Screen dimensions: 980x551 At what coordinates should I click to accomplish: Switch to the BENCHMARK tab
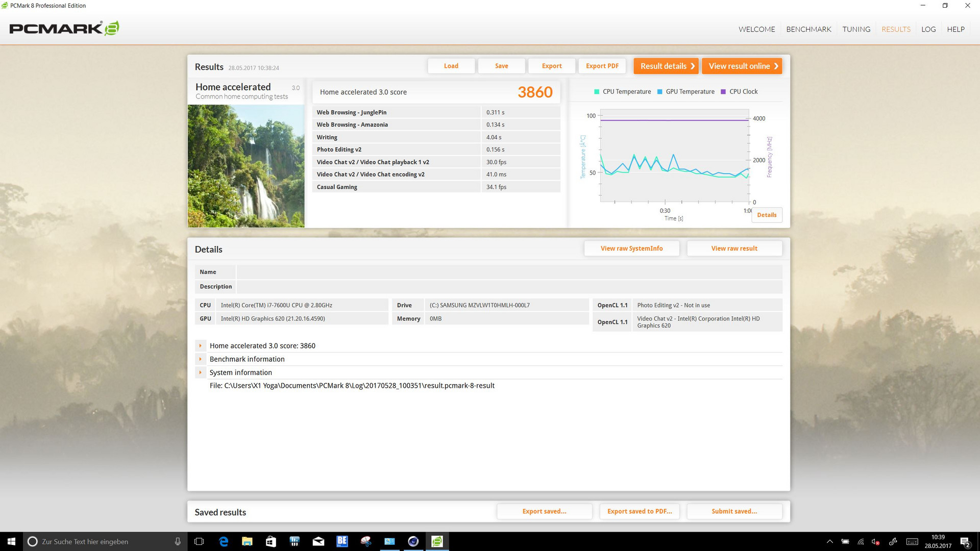click(x=808, y=29)
